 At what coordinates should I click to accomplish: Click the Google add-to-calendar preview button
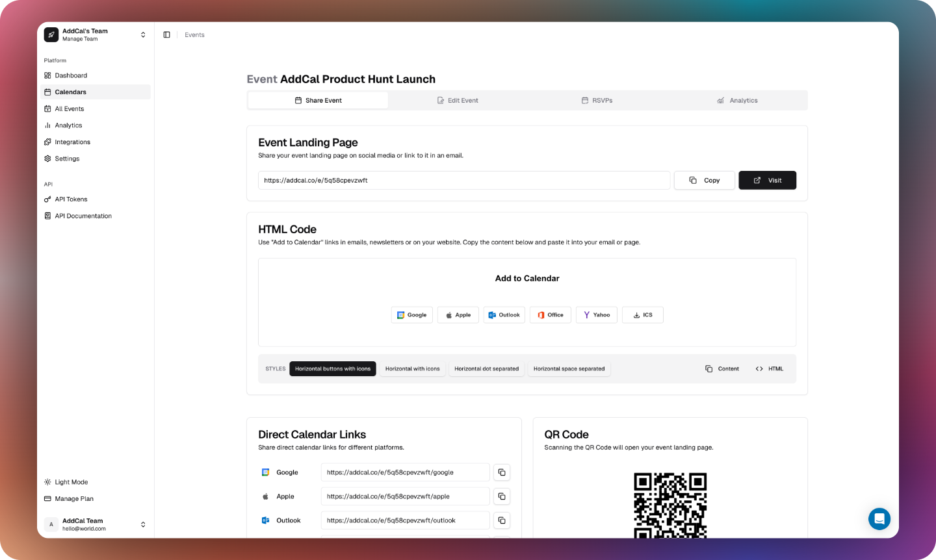coord(412,315)
